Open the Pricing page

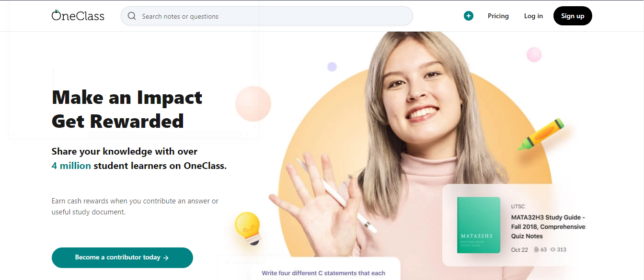pyautogui.click(x=498, y=16)
